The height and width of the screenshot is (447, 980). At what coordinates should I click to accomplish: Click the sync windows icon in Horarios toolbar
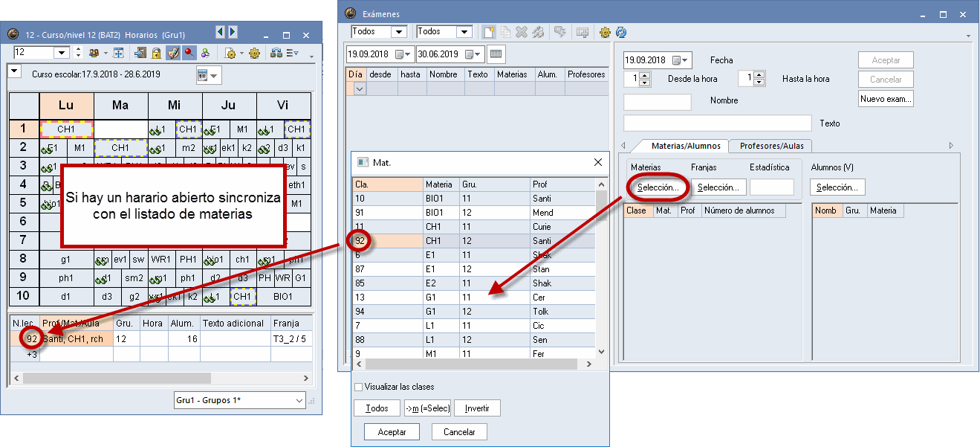(276, 53)
